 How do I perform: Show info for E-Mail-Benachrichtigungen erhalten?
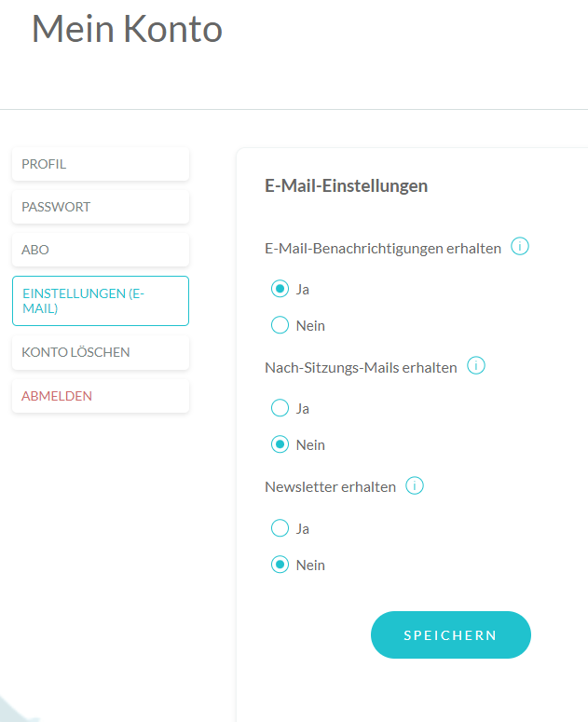(519, 246)
